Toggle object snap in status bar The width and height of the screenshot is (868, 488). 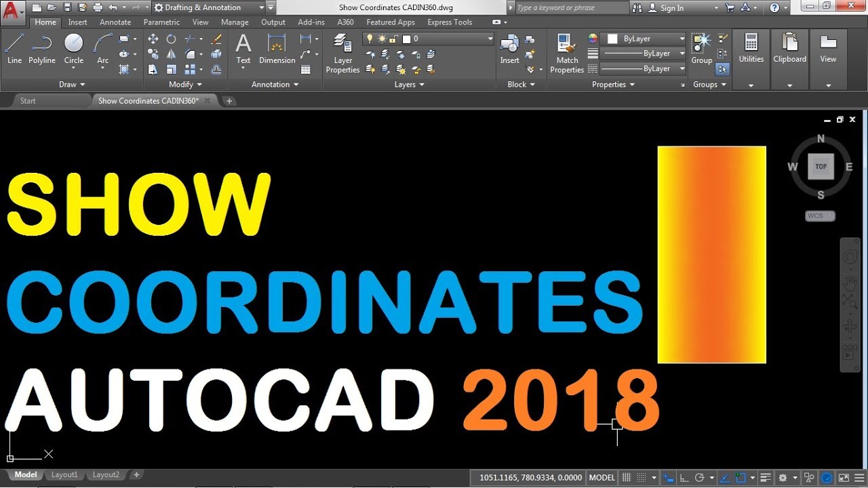[x=741, y=477]
